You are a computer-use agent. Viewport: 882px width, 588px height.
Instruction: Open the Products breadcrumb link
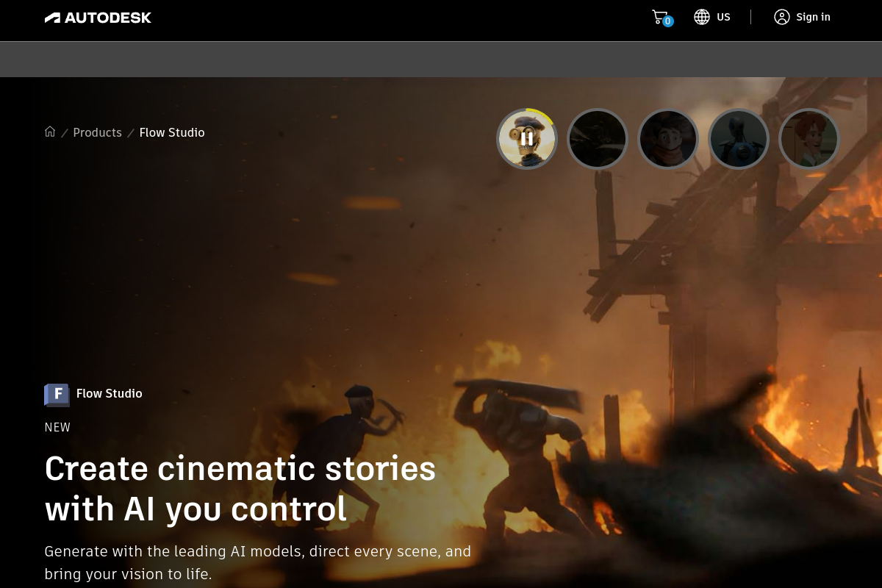click(97, 132)
